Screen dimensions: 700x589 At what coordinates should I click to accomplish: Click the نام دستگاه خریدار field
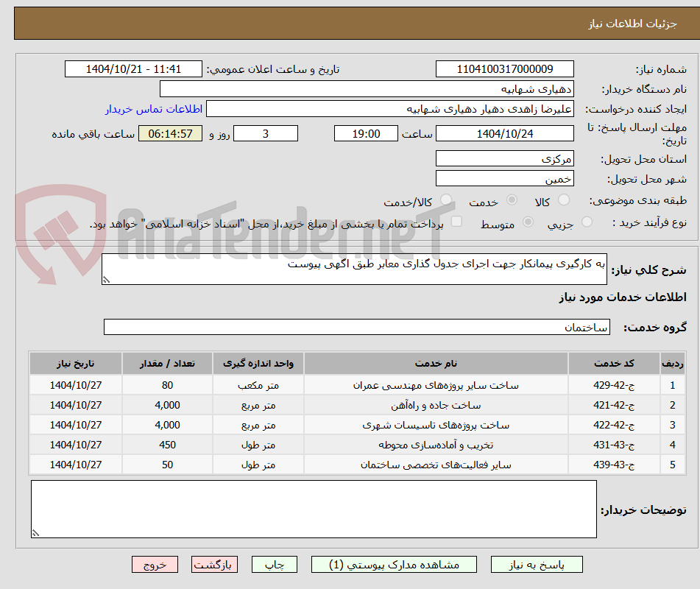point(367,89)
